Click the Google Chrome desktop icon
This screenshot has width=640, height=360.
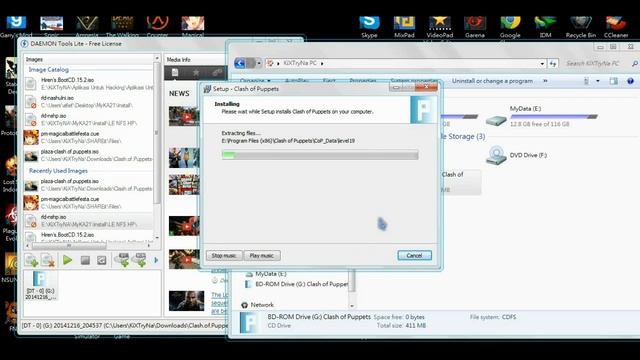click(x=510, y=27)
